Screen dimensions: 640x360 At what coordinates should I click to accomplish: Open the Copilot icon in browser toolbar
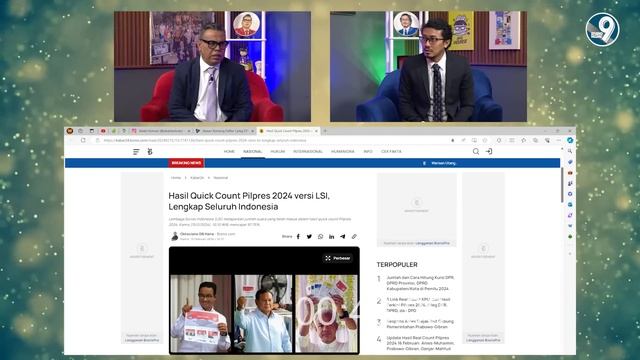(570, 140)
